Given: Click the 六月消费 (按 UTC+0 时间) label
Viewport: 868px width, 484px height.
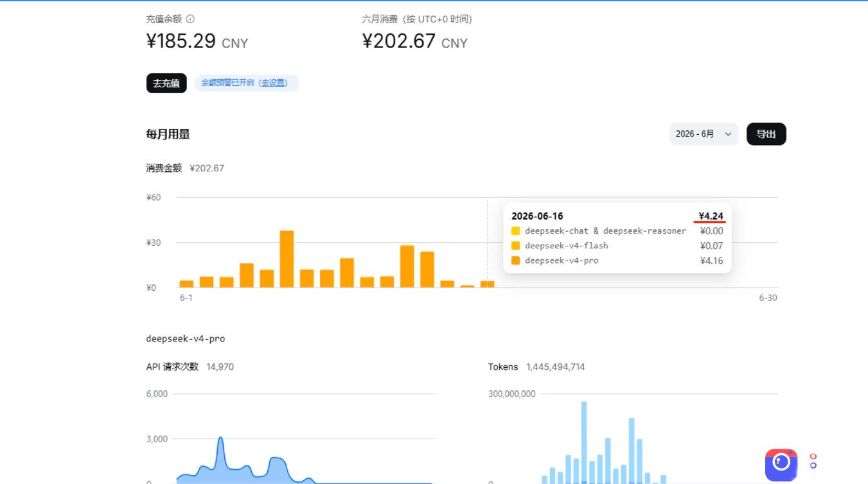Looking at the screenshot, I should [x=417, y=19].
